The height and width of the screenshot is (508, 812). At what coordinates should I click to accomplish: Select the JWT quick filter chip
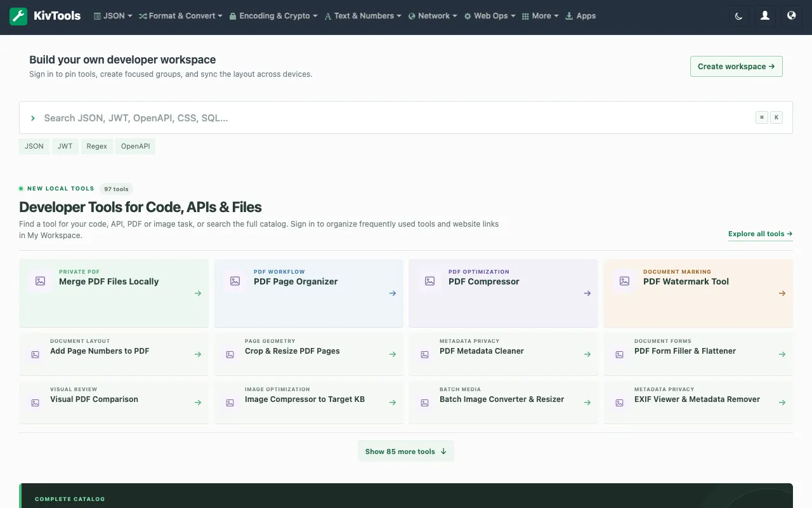coord(65,146)
